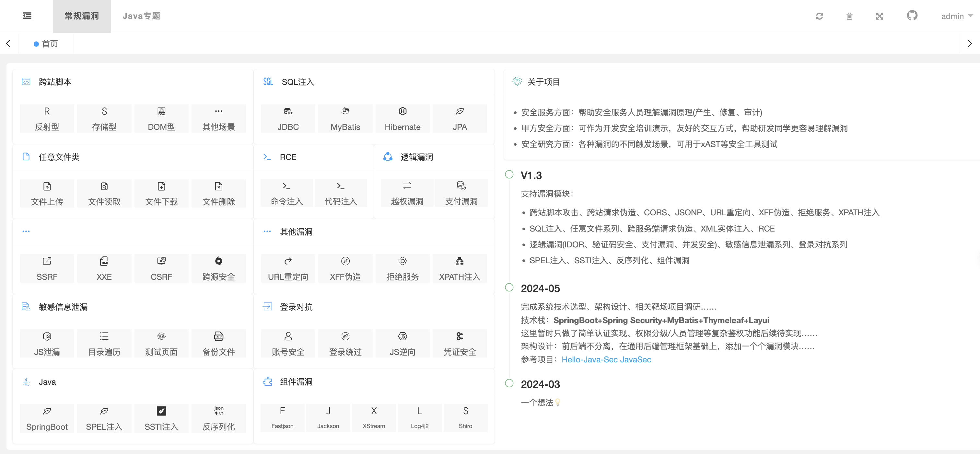This screenshot has width=980, height=454.
Task: Open the Log4j2 component vulnerability tile
Action: 419,417
